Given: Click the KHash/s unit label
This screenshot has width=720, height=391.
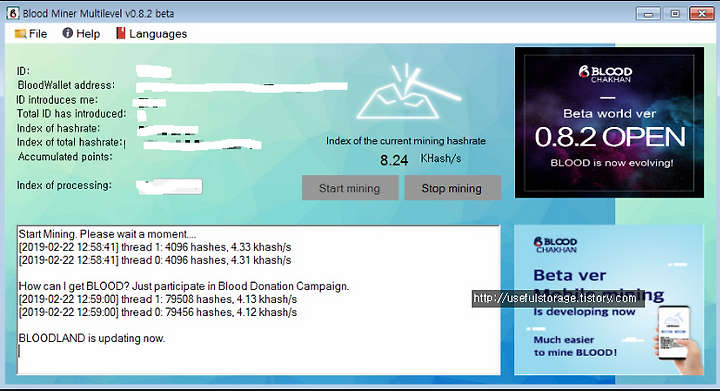Looking at the screenshot, I should (441, 159).
